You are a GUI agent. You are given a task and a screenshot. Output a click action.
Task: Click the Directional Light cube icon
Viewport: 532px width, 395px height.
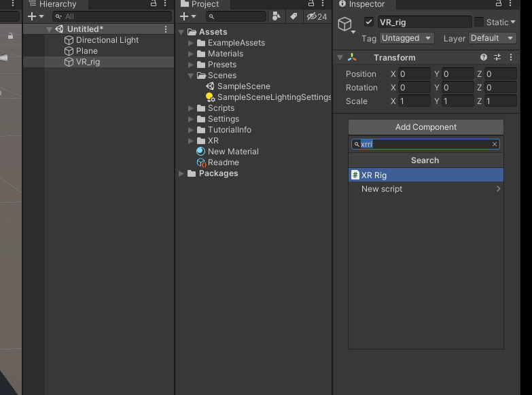pos(69,40)
